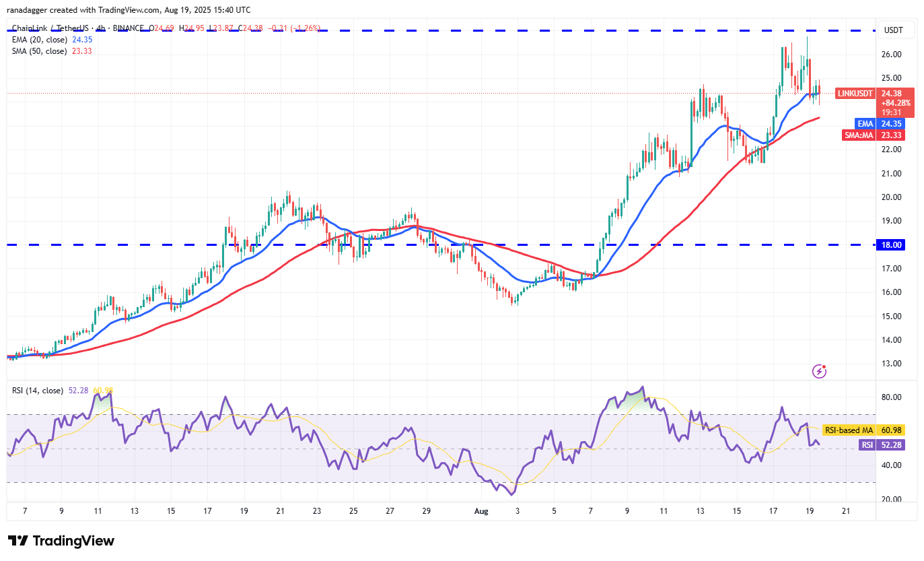Select the SMA (50, close) indicator legend
Screen dimensions: 924x561
[39, 51]
